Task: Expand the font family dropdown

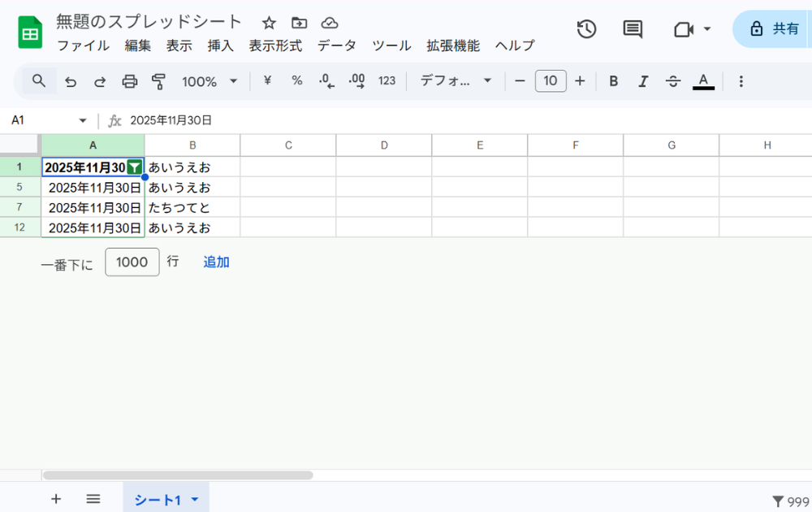Action: pyautogui.click(x=456, y=81)
